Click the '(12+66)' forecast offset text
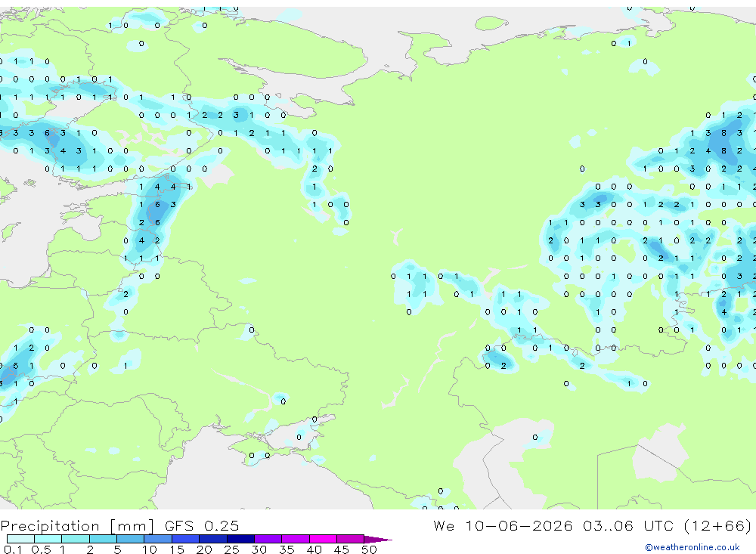 point(718,526)
